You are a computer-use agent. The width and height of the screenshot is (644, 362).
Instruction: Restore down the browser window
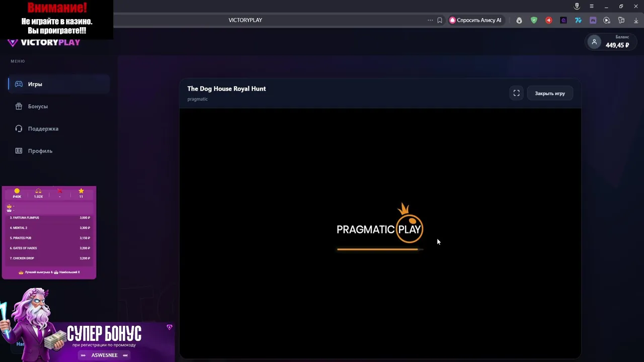click(x=621, y=6)
